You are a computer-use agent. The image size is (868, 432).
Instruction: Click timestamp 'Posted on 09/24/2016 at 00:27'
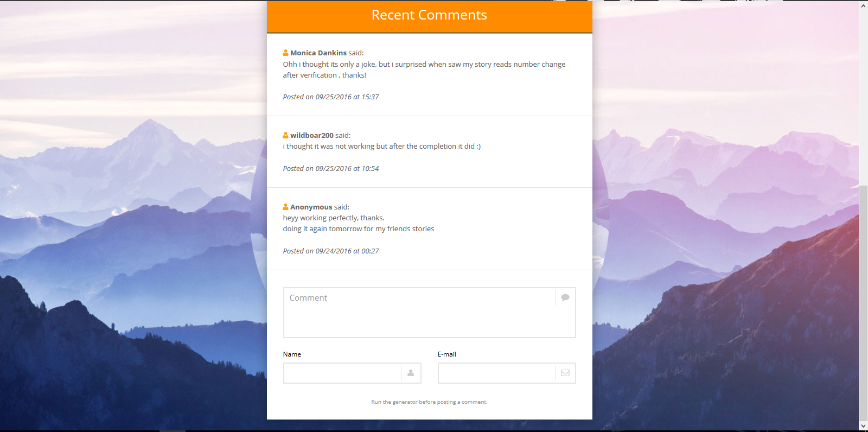coord(331,251)
